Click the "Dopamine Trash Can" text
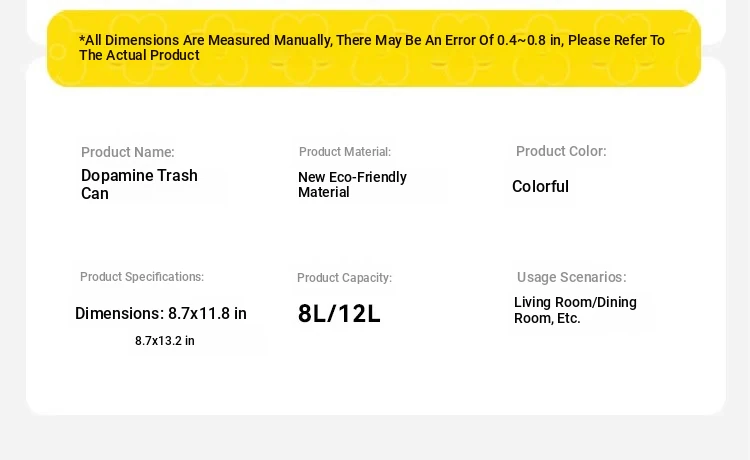750x460 pixels. point(139,185)
